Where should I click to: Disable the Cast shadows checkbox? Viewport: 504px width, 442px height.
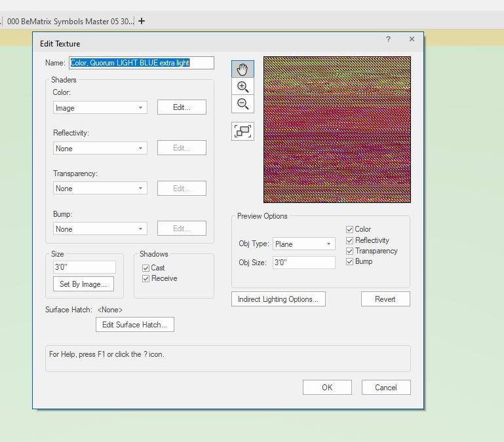coord(146,268)
